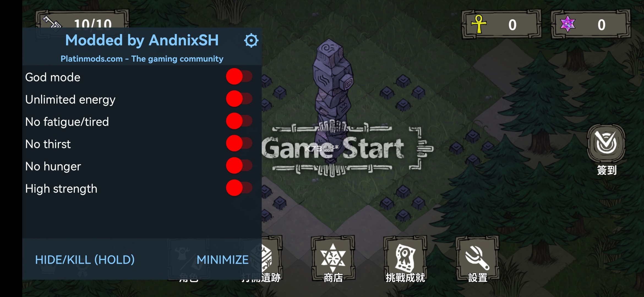Click Platinmods.com community link
This screenshot has width=644, height=297.
tap(141, 59)
